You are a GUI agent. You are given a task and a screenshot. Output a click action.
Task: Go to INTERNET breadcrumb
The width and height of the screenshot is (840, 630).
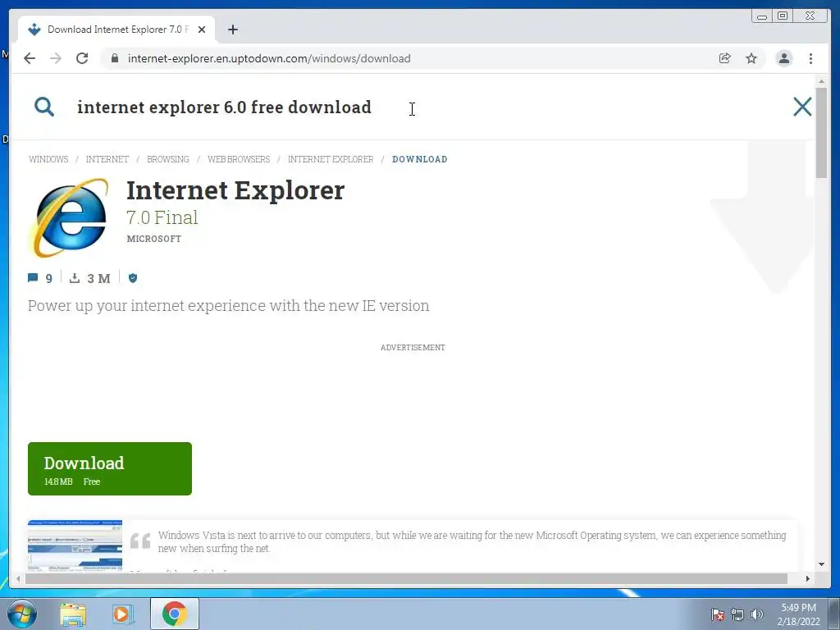click(107, 159)
